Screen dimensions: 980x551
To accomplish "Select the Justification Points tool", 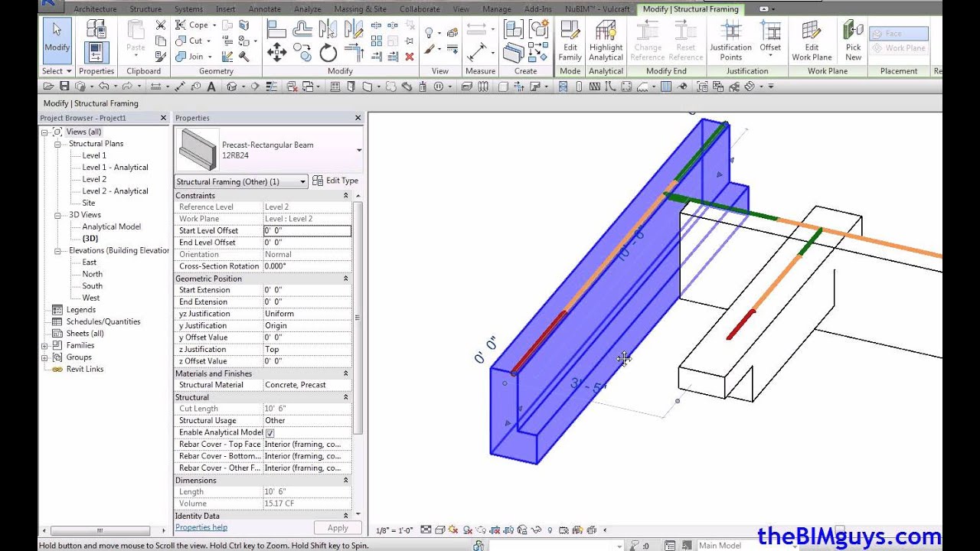I will pyautogui.click(x=730, y=41).
